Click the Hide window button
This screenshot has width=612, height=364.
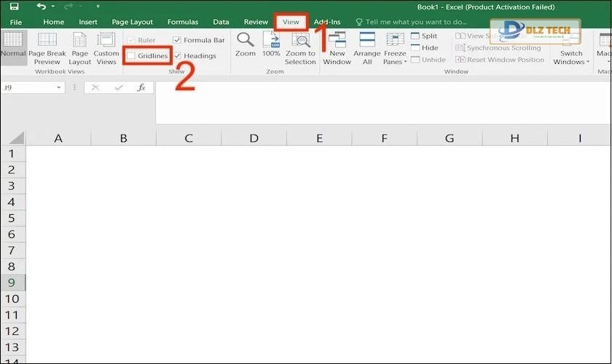[x=424, y=48]
